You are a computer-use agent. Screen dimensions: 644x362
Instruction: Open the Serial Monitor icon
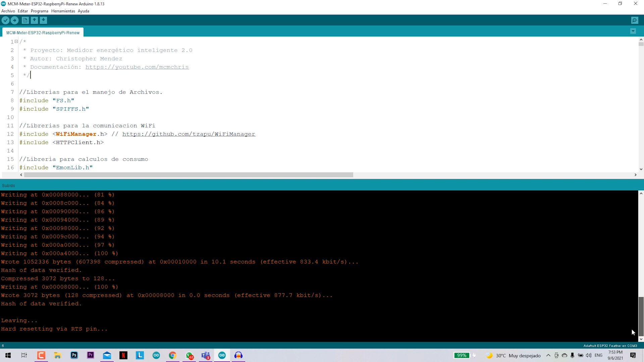635,20
